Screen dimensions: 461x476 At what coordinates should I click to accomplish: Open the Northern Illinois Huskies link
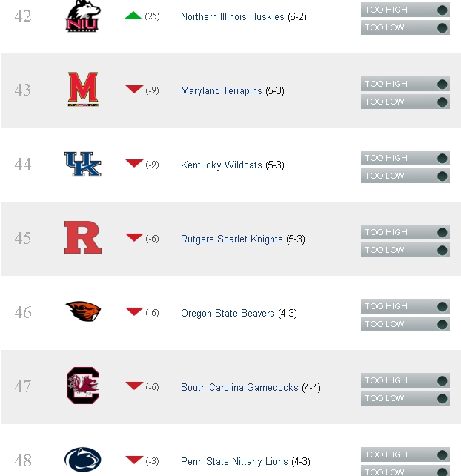(233, 16)
